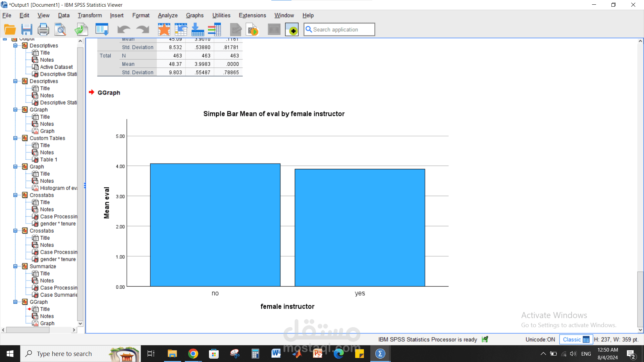Collapse the Summarize outline node
The height and width of the screenshot is (362, 644).
(x=15, y=266)
